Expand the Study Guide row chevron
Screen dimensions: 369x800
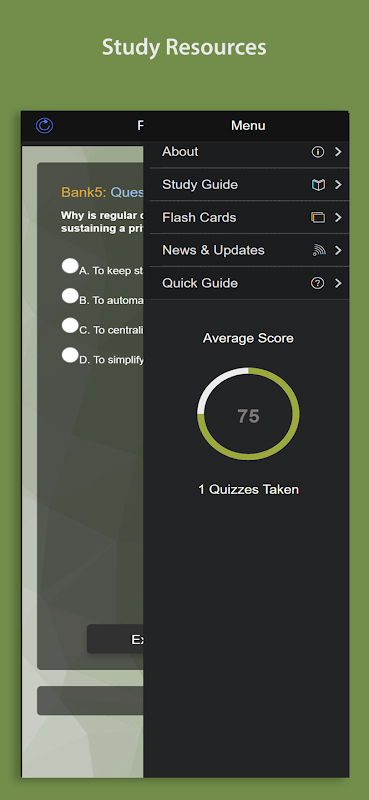point(338,185)
